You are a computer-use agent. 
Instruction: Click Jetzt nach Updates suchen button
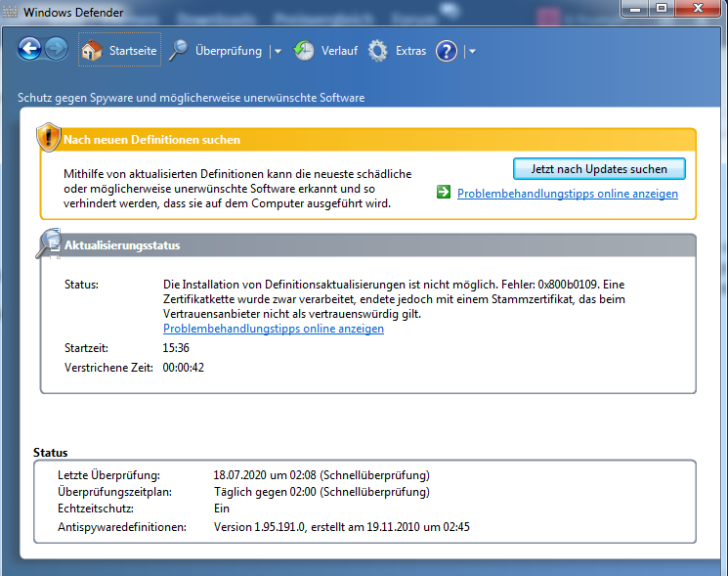tap(599, 168)
